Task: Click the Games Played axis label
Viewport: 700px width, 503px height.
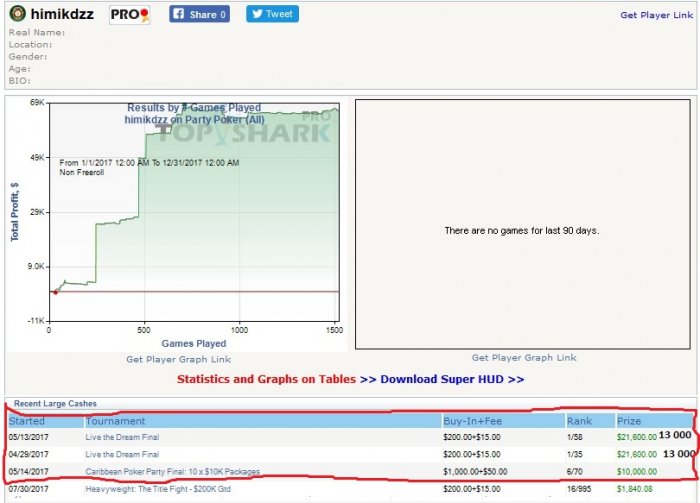Action: (194, 344)
